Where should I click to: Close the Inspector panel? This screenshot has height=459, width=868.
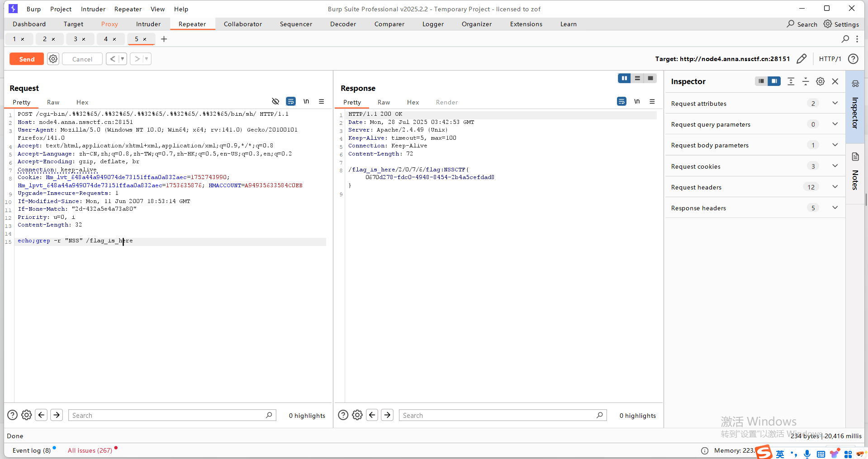[835, 81]
